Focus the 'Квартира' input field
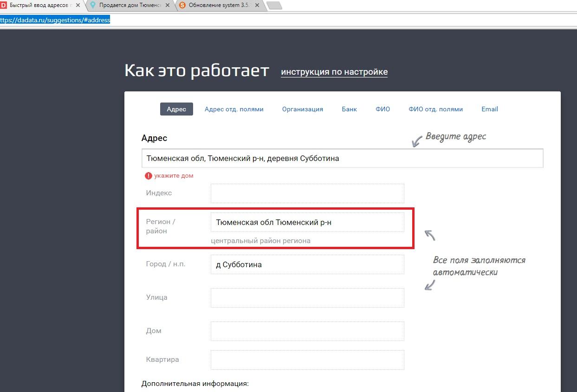Image resolution: width=577 pixels, height=392 pixels. click(307, 360)
